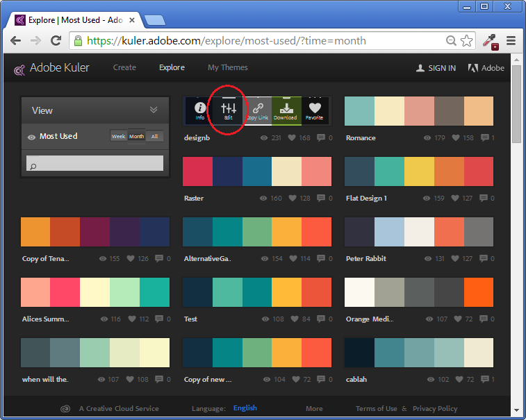This screenshot has width=526, height=420.
Task: Click the theme search field
Action: [95, 163]
